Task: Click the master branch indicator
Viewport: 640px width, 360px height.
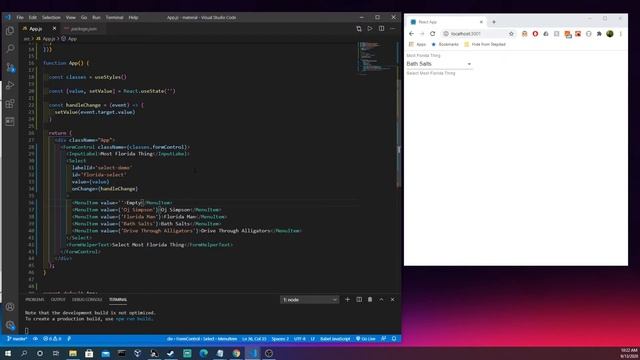Action: (x=17, y=339)
